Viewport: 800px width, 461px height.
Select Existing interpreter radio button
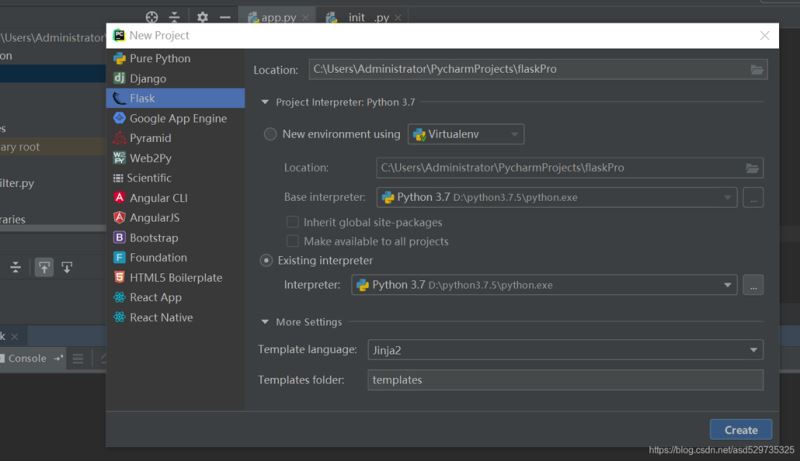click(266, 261)
